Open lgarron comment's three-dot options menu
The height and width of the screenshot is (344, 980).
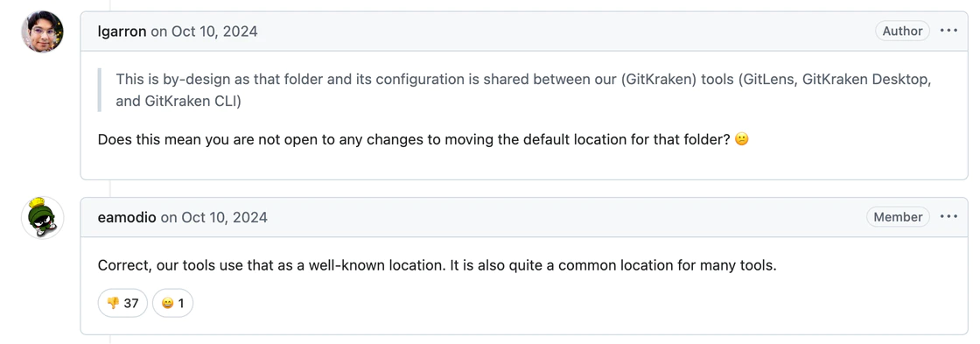coord(948,31)
